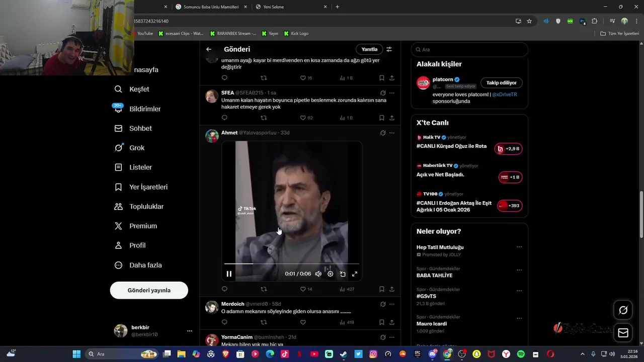The width and height of the screenshot is (644, 362).
Task: Bookmark Ahmet's video post
Action: point(382,289)
